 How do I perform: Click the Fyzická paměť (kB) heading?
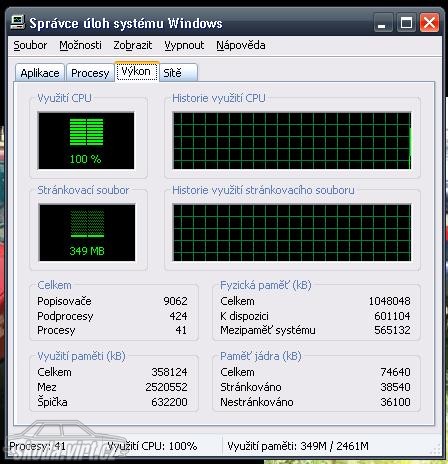[266, 285]
